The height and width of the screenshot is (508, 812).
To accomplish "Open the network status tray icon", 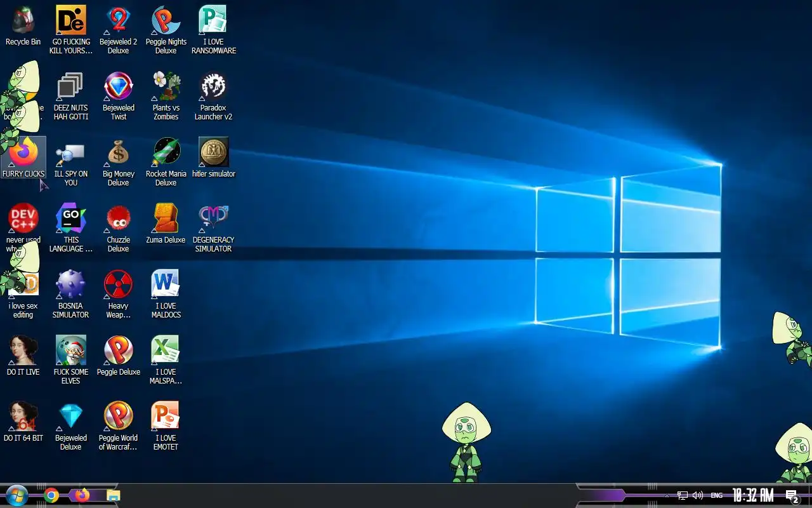I will pos(683,495).
